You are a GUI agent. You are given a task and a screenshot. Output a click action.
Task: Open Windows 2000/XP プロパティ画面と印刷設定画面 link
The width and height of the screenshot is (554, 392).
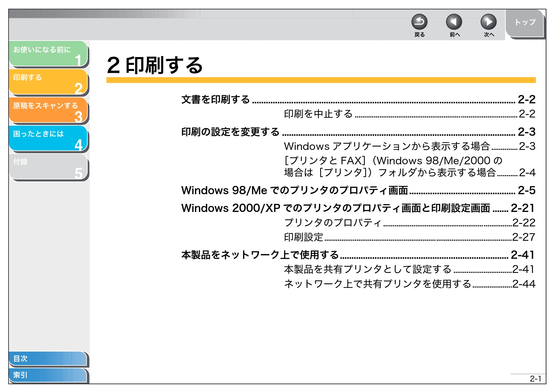(x=358, y=208)
